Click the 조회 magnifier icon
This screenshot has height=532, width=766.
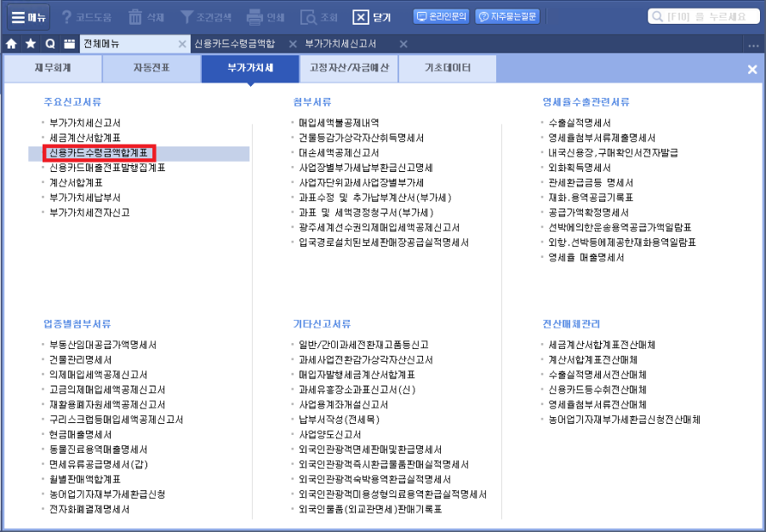308,17
